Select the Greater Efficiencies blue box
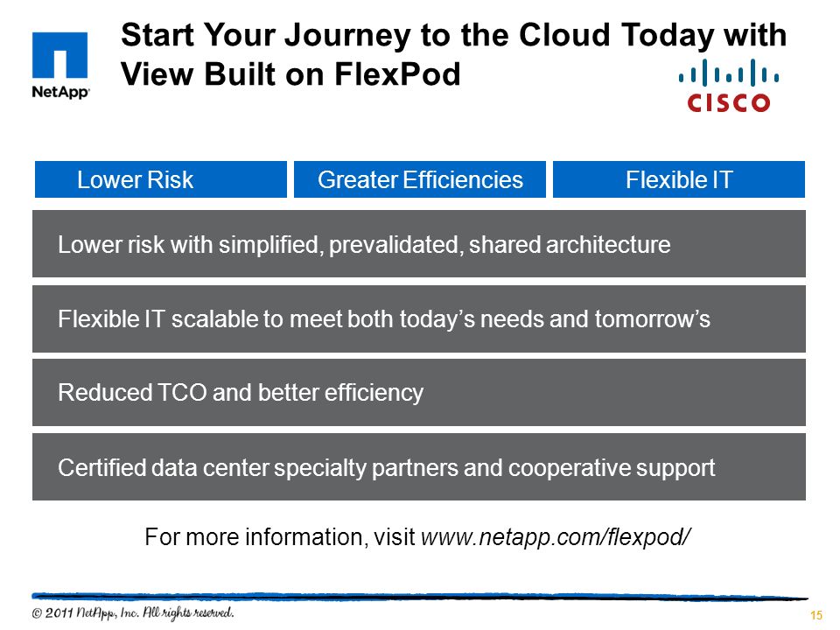Screen dimensions: 840x630 [x=419, y=179]
